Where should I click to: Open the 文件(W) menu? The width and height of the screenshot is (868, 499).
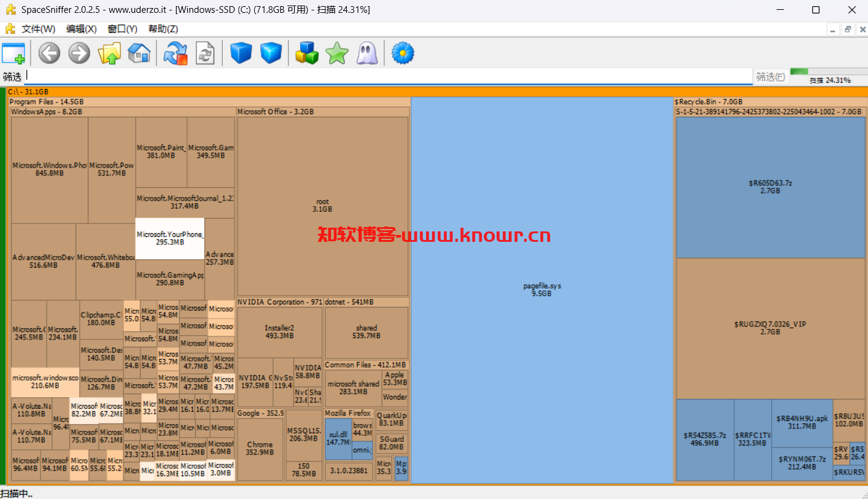38,29
